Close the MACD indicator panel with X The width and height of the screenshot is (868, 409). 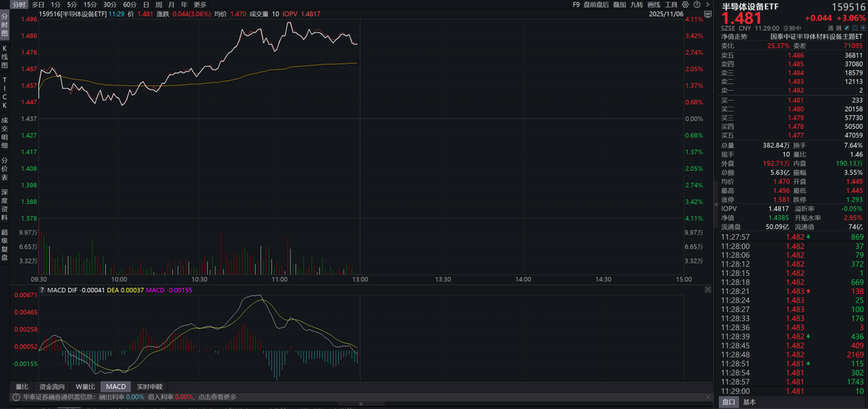(x=707, y=290)
